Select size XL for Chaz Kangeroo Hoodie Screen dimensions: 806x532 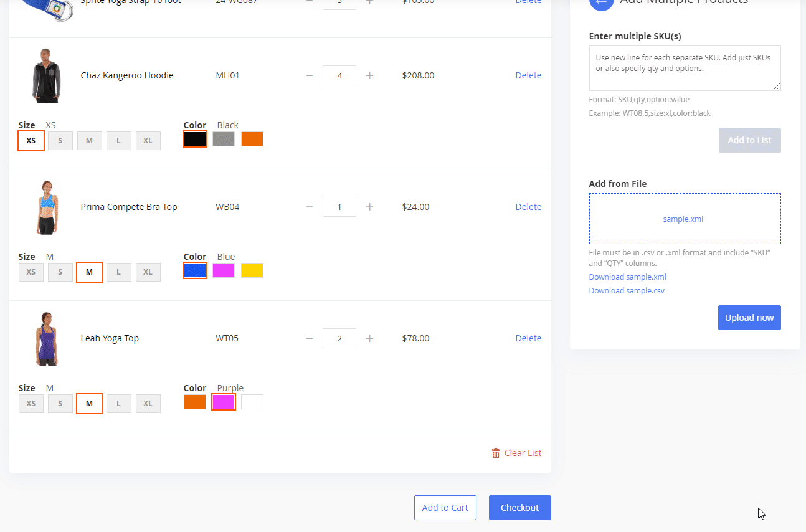[x=148, y=141]
